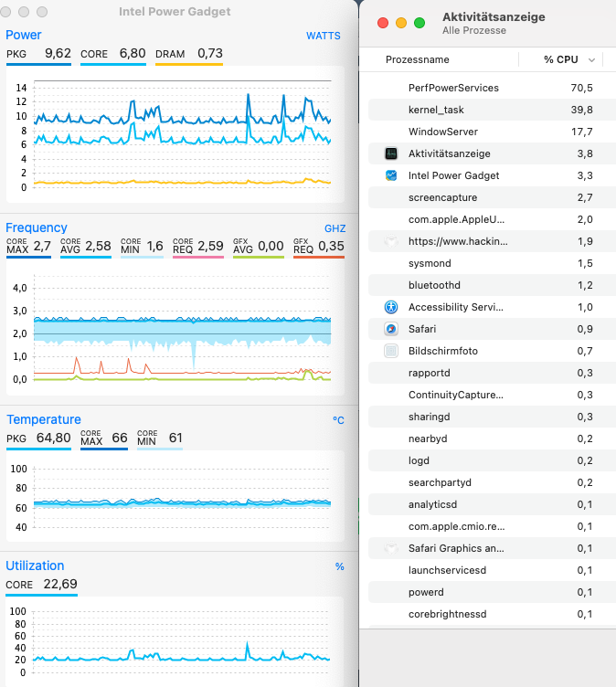Click the GFX REQ orange legend bar
This screenshot has width=616, height=687.
(x=319, y=258)
